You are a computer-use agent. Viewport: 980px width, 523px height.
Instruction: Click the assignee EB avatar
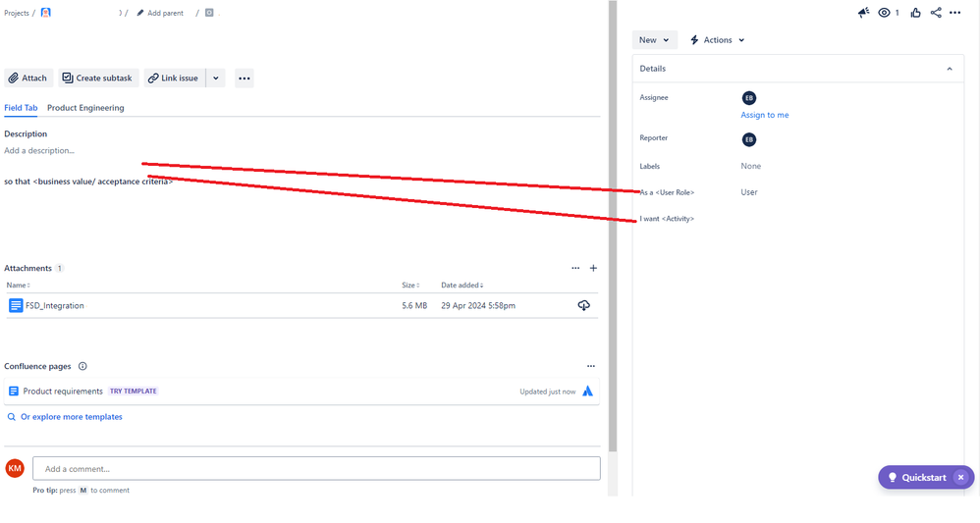click(749, 98)
